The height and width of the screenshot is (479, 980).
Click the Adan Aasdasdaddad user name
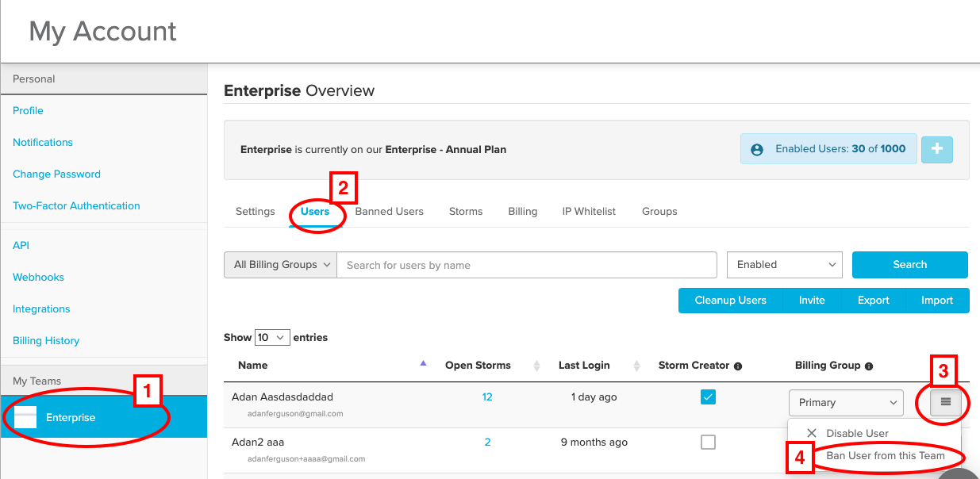click(282, 397)
